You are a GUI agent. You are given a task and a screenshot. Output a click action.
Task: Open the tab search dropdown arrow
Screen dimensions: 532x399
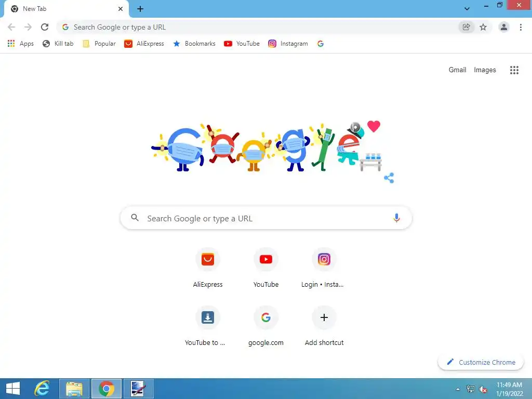[x=467, y=9]
